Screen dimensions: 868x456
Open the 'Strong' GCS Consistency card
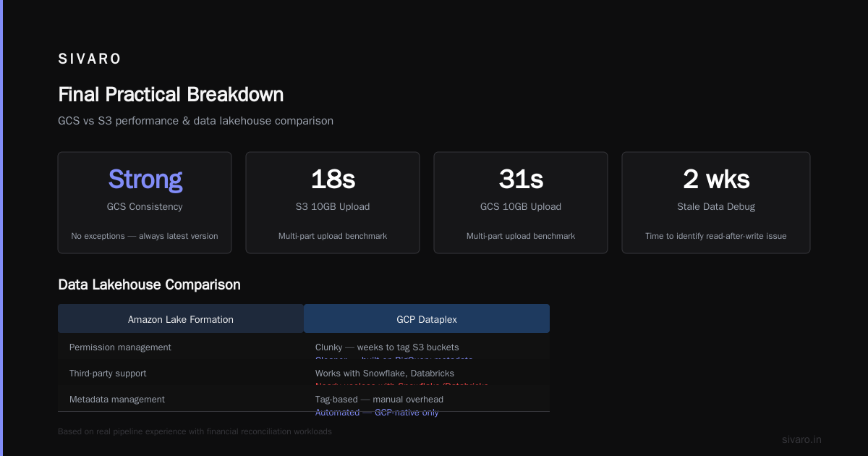(x=145, y=203)
